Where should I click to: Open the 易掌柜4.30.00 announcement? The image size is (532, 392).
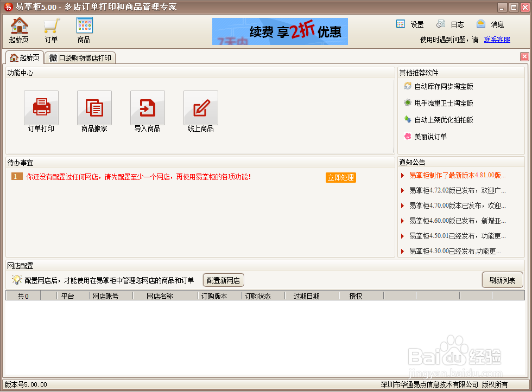455,251
